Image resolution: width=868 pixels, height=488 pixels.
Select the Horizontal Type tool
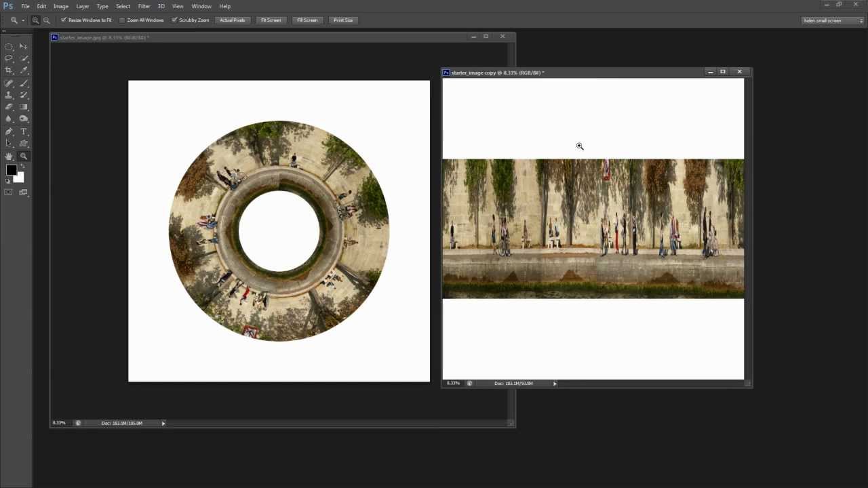[x=24, y=131]
